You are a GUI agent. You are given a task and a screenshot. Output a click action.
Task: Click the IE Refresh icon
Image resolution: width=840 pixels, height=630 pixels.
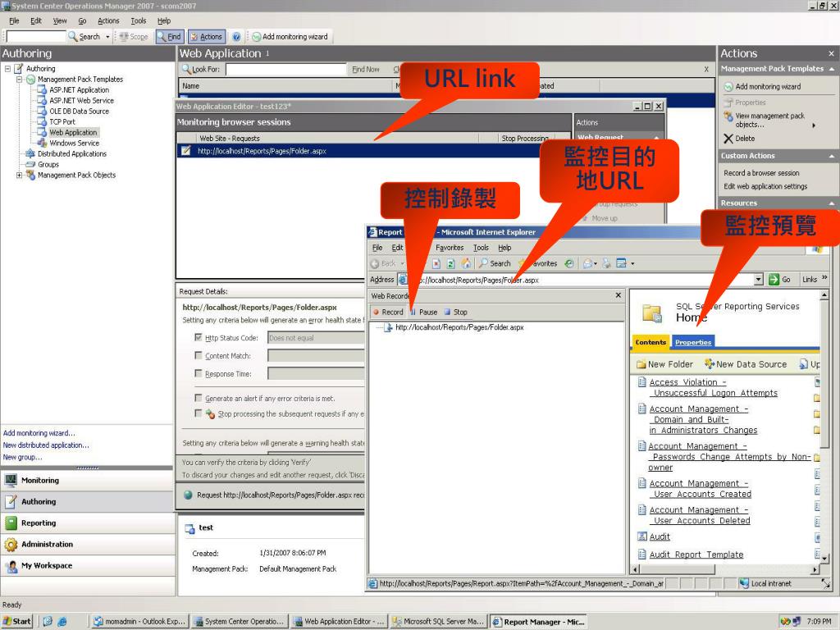[x=451, y=263]
